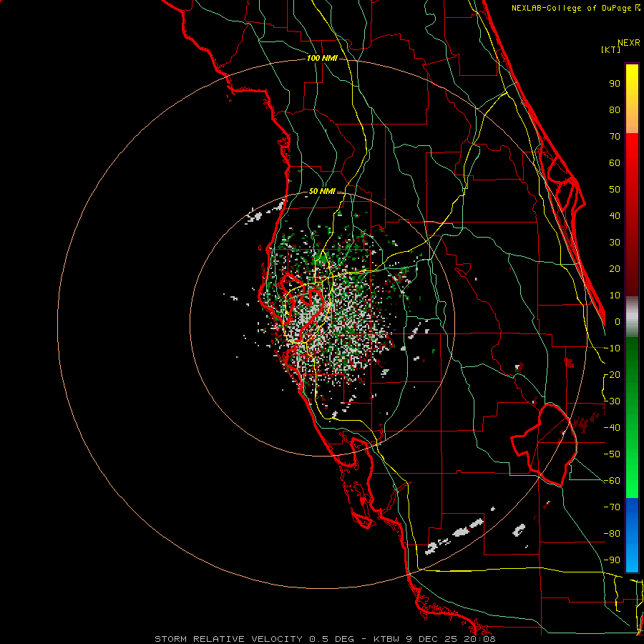Screen dimensions: 644x644
Task: Click the positive 80 scale value
Action: point(615,109)
